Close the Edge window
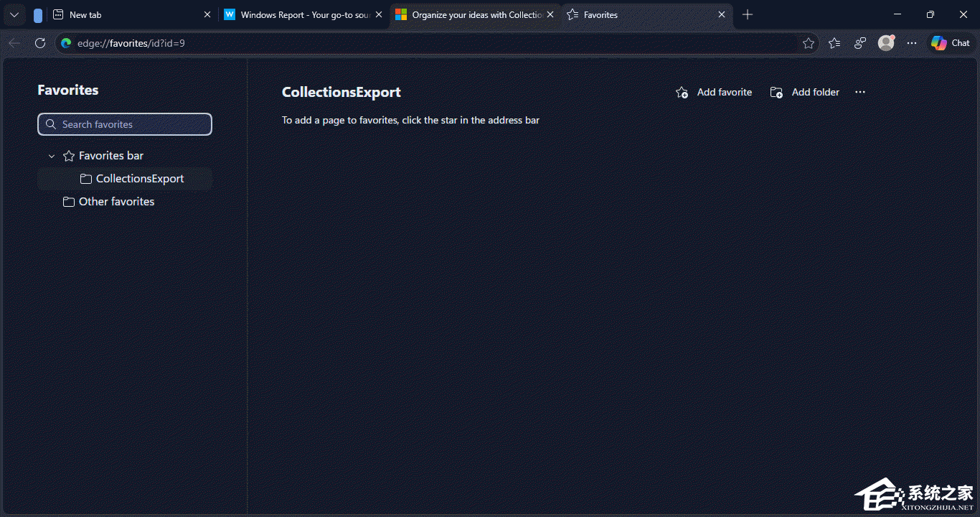The width and height of the screenshot is (980, 517). pyautogui.click(x=963, y=14)
